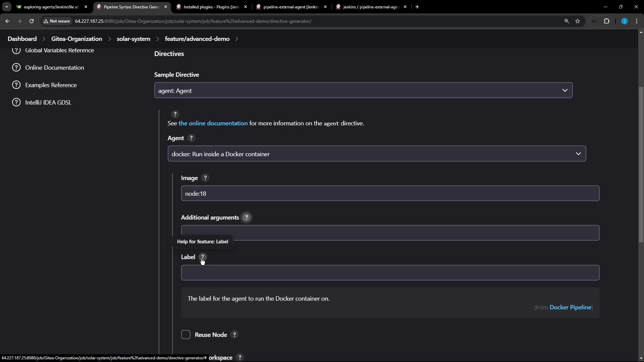Switch to exploring-agents Jenkinsfile tab
The width and height of the screenshot is (644, 362).
tap(51, 7)
